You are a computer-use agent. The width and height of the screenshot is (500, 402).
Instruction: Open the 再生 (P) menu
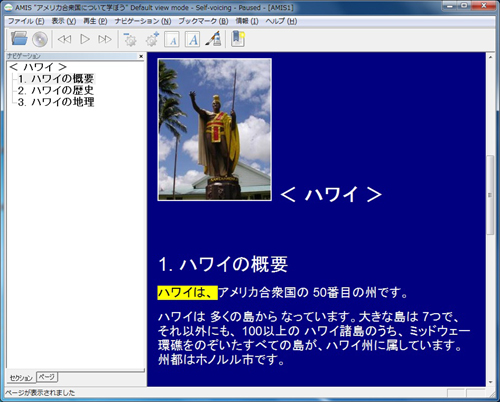[x=95, y=21]
